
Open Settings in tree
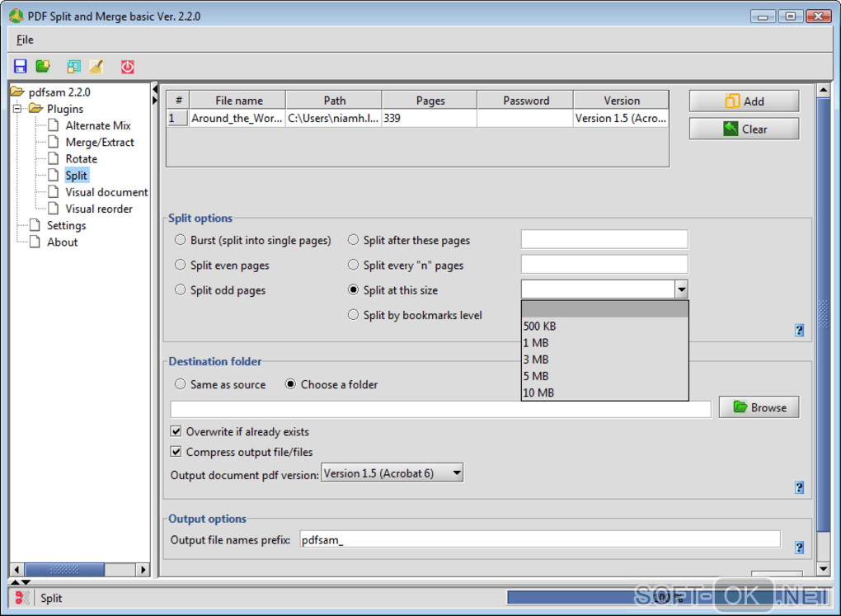point(67,225)
